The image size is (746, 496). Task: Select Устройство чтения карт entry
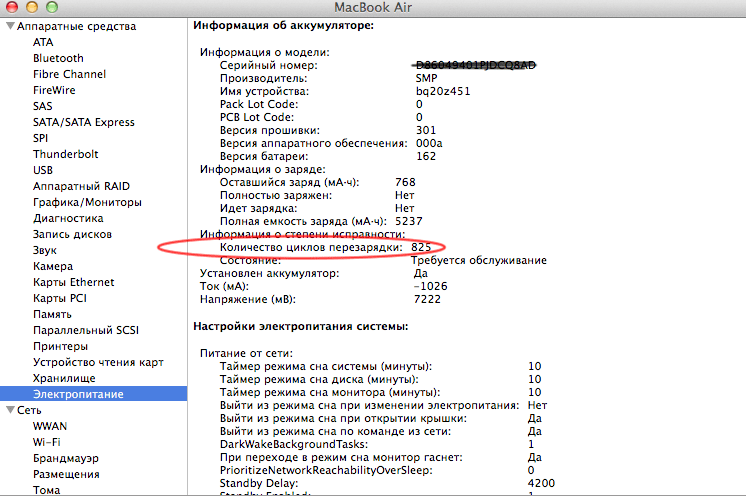tap(98, 362)
